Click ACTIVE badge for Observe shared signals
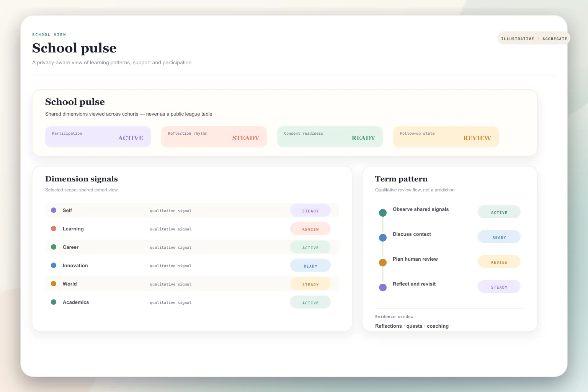588x392 pixels. (499, 212)
